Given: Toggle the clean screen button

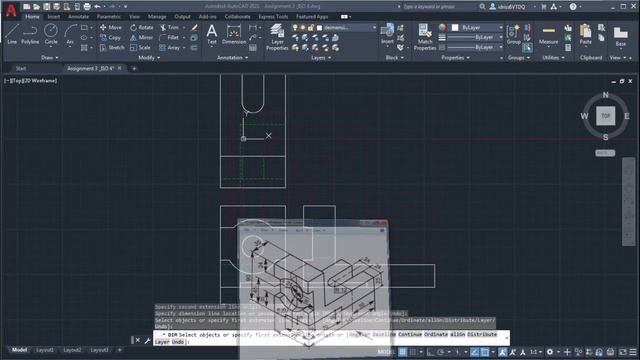Looking at the screenshot, I should coord(622,352).
